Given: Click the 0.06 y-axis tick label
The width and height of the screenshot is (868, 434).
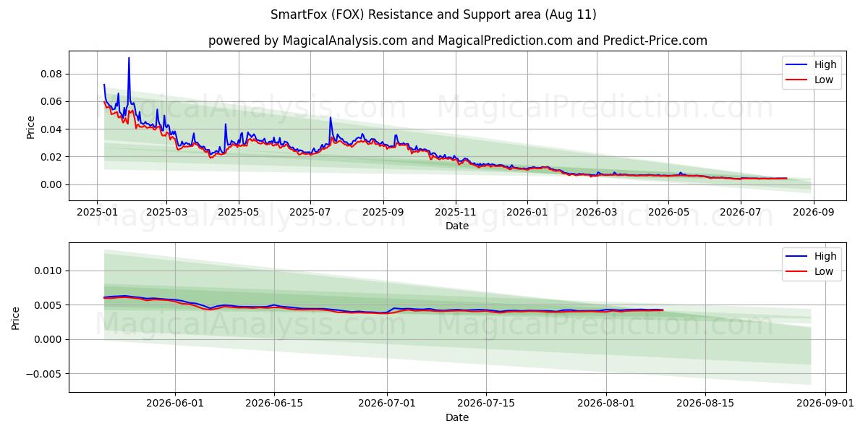Looking at the screenshot, I should [x=51, y=101].
